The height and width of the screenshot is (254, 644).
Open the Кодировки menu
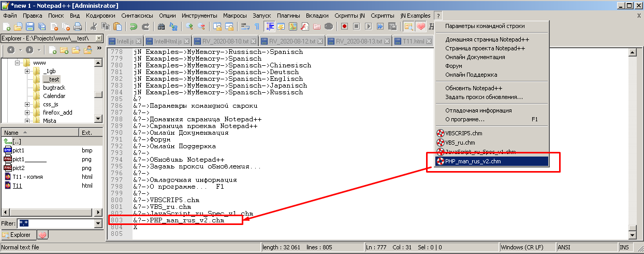pyautogui.click(x=100, y=16)
